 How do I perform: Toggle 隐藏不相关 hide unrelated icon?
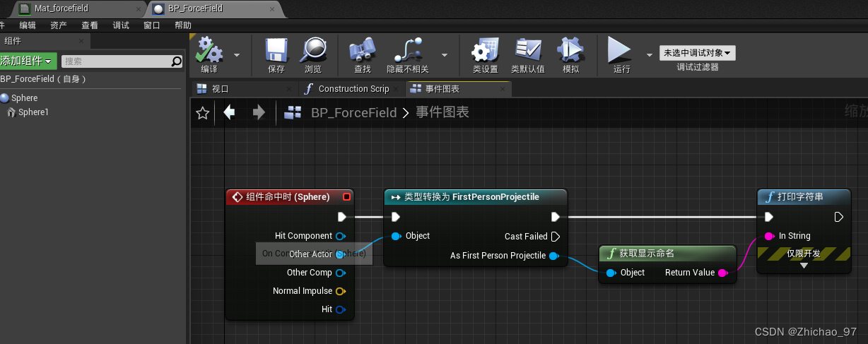click(408, 55)
